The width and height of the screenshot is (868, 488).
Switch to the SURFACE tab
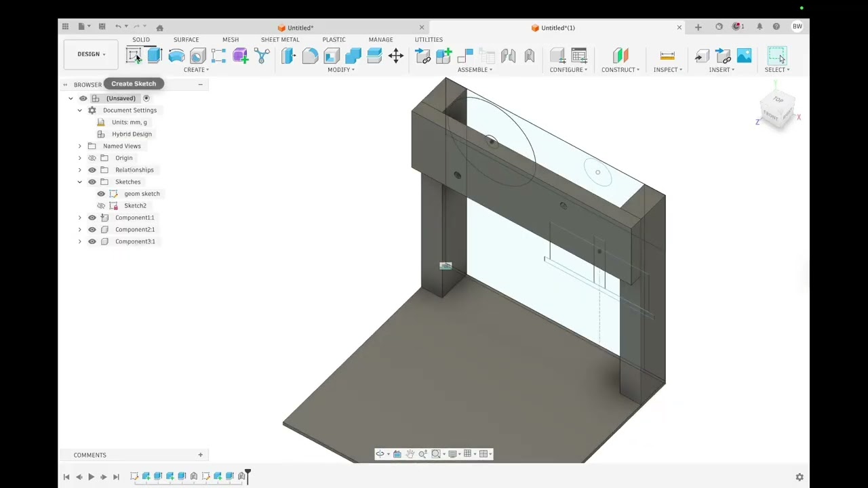(x=186, y=39)
